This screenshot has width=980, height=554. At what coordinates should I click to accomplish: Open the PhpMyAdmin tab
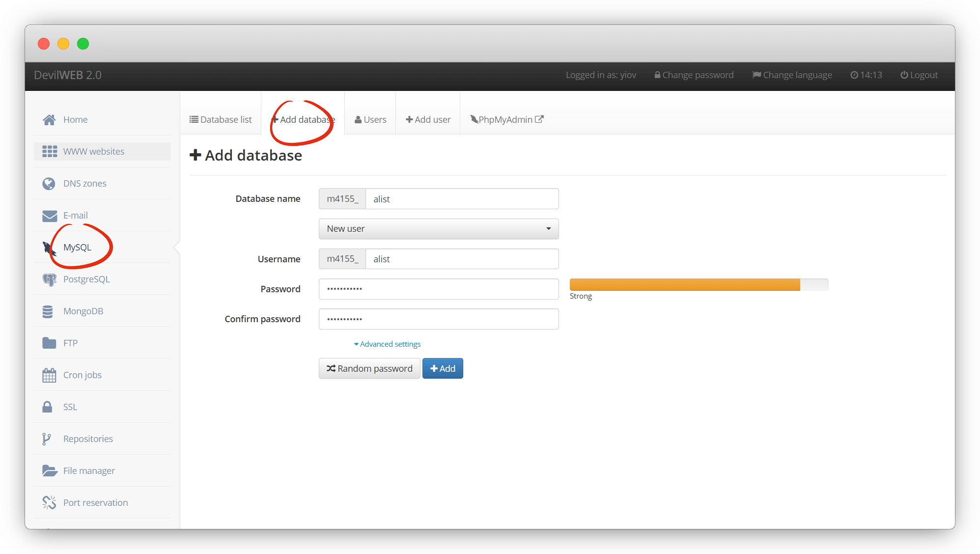506,120
